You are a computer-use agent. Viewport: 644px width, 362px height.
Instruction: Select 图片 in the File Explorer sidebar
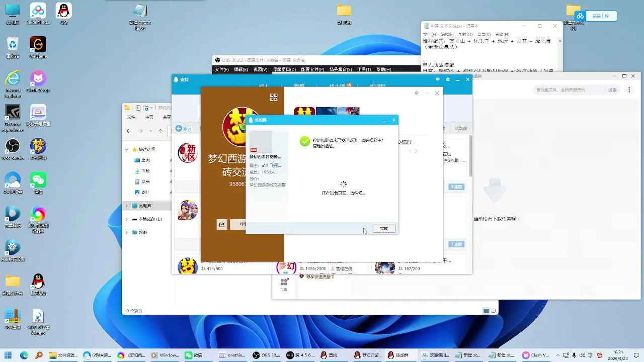(x=145, y=192)
